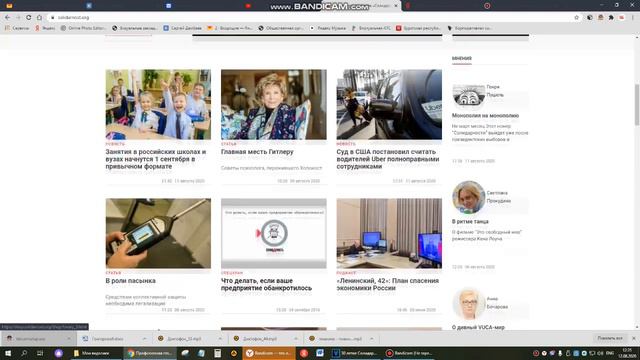This screenshot has height=360, width=640.
Task: Click the taskbar clock and date
Action: click(626, 353)
